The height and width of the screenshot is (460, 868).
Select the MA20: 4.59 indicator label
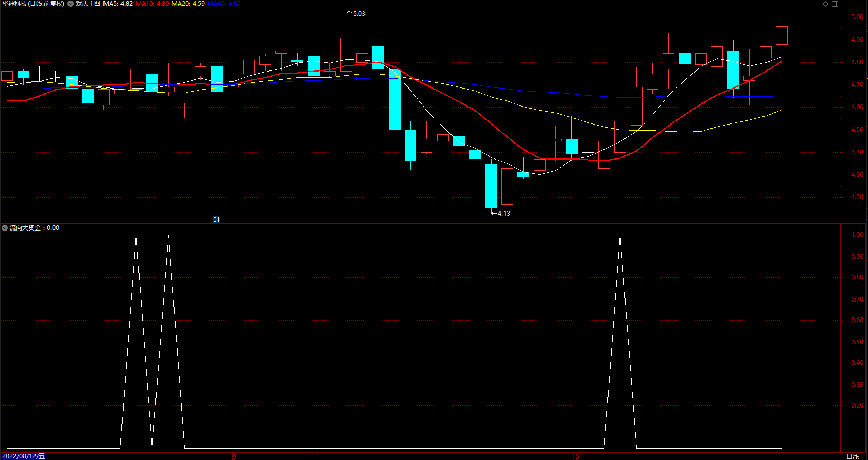point(188,4)
